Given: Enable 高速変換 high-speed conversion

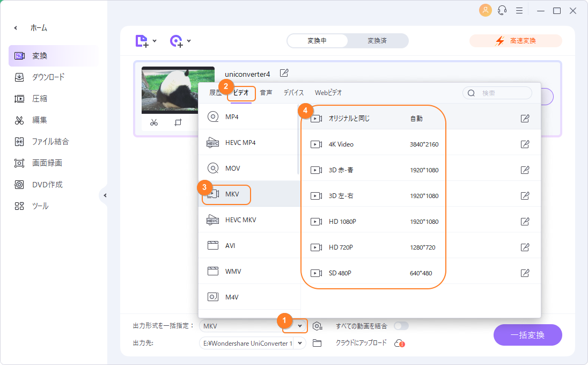Looking at the screenshot, I should click(x=516, y=41).
